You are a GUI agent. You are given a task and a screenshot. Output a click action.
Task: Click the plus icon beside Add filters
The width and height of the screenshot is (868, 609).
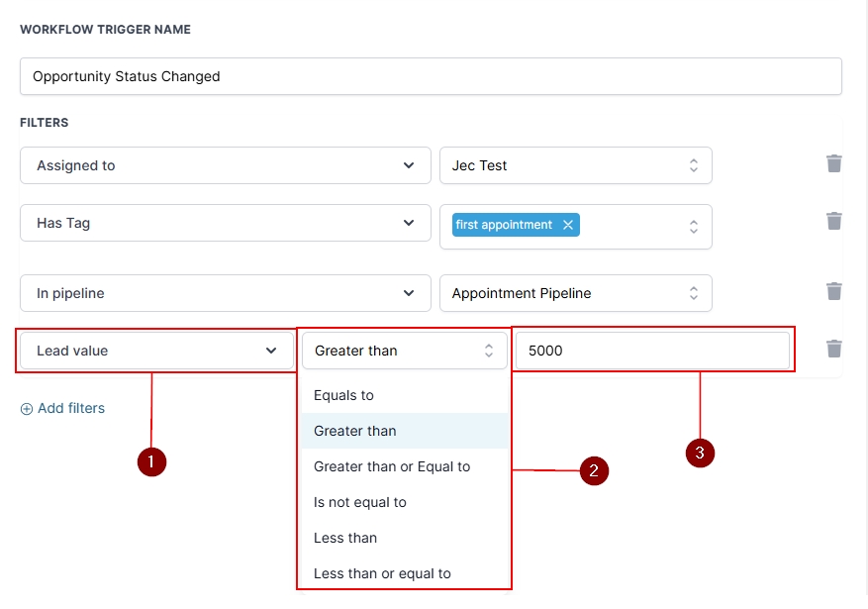coord(27,409)
